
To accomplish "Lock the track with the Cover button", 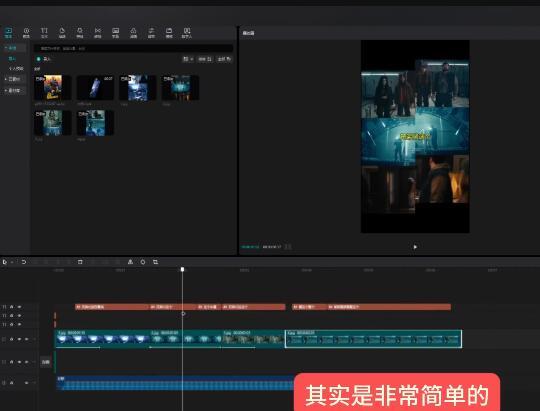I will coord(12,362).
